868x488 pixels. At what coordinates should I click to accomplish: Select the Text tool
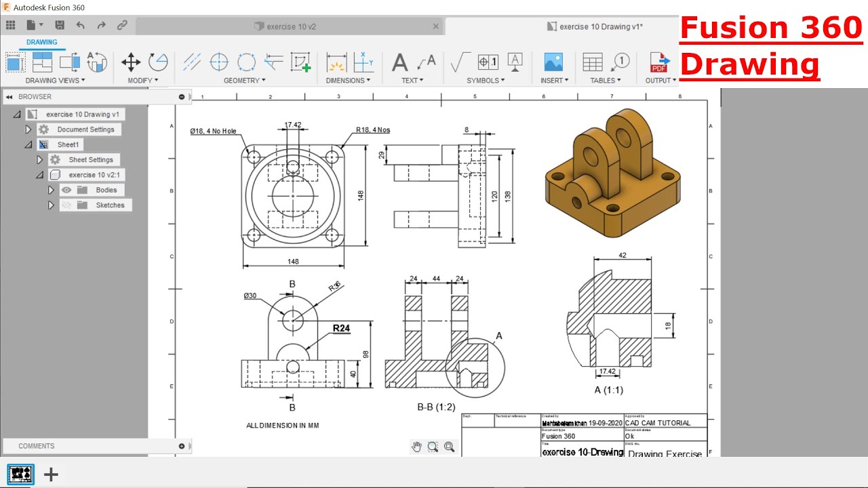pyautogui.click(x=400, y=62)
